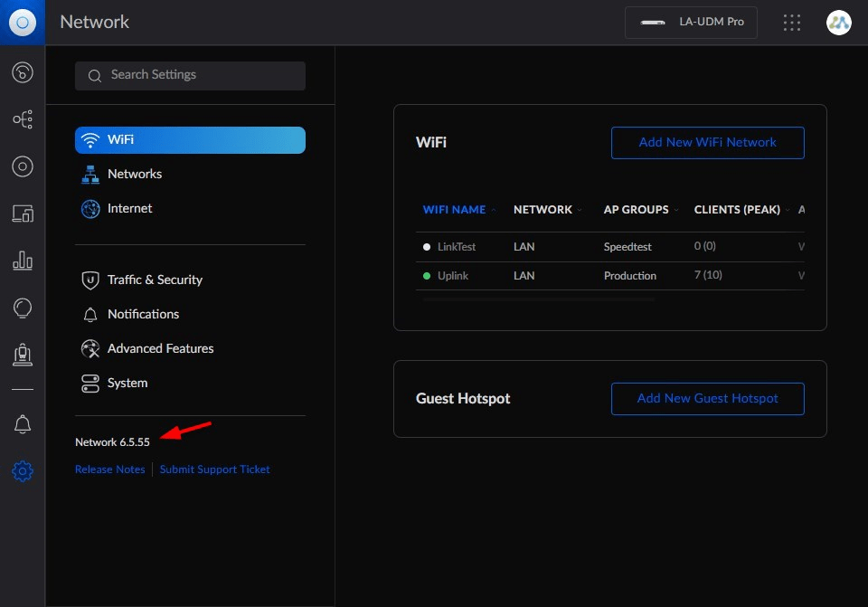Screen dimensions: 868x607
Task: Open the Internet settings section
Action: coord(129,208)
